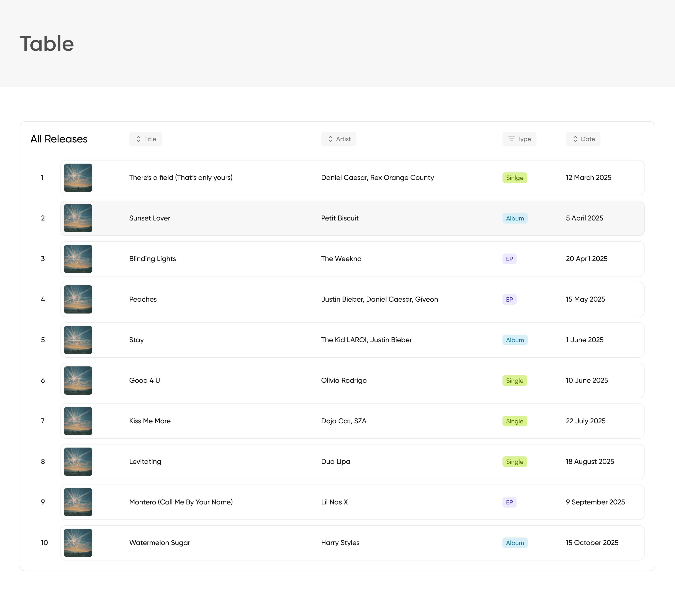Screen dimensions: 675x616
Task: Click the EP badge on Blinding Lights
Action: (x=509, y=259)
